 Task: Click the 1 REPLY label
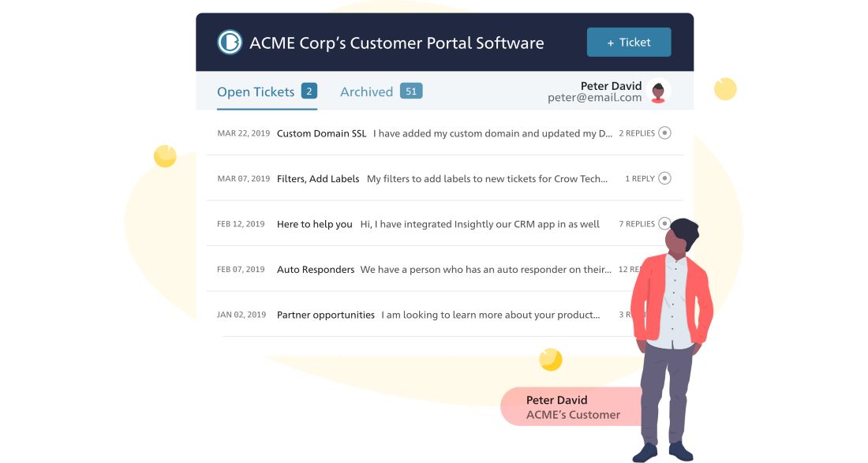coord(640,179)
